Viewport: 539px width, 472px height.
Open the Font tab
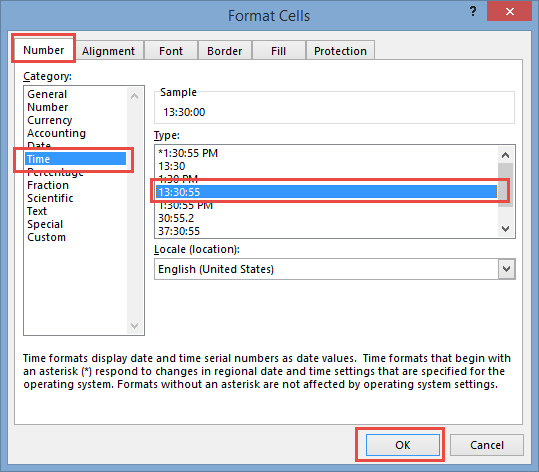(170, 51)
